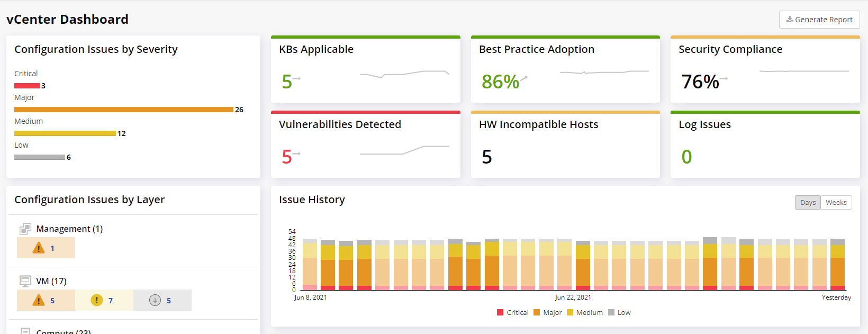
Task: Click the Generate Report button
Action: pos(819,20)
